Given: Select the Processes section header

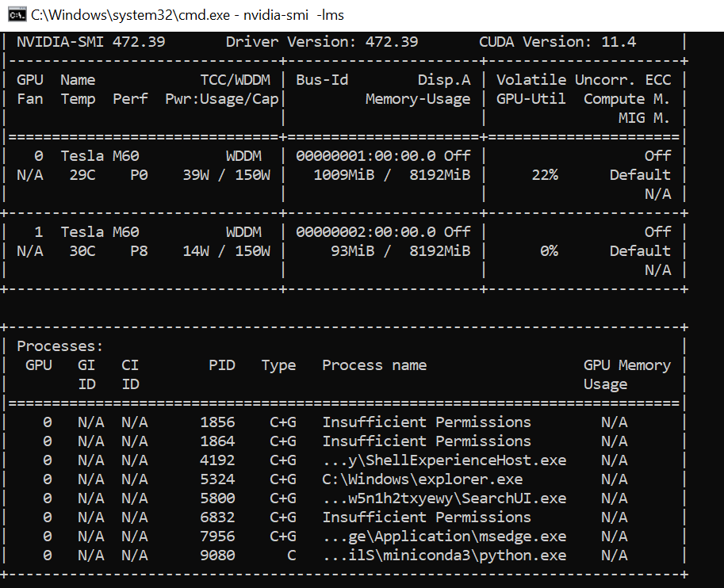Looking at the screenshot, I should 59,346.
